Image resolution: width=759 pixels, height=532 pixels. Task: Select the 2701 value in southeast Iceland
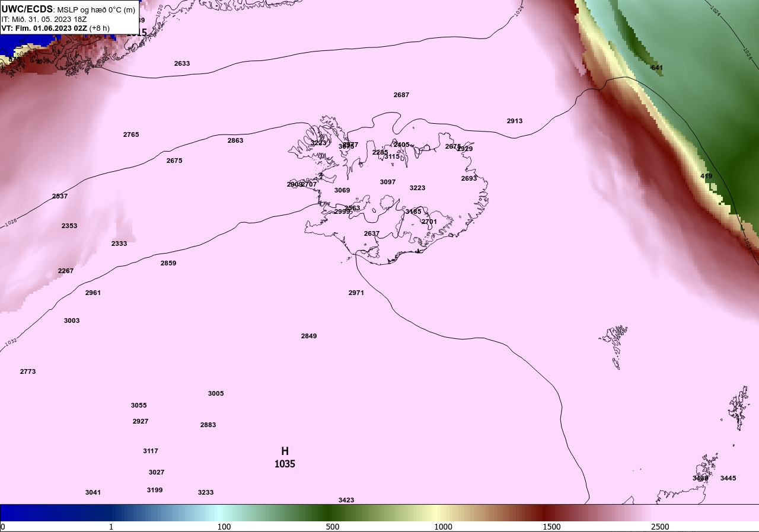coord(429,222)
